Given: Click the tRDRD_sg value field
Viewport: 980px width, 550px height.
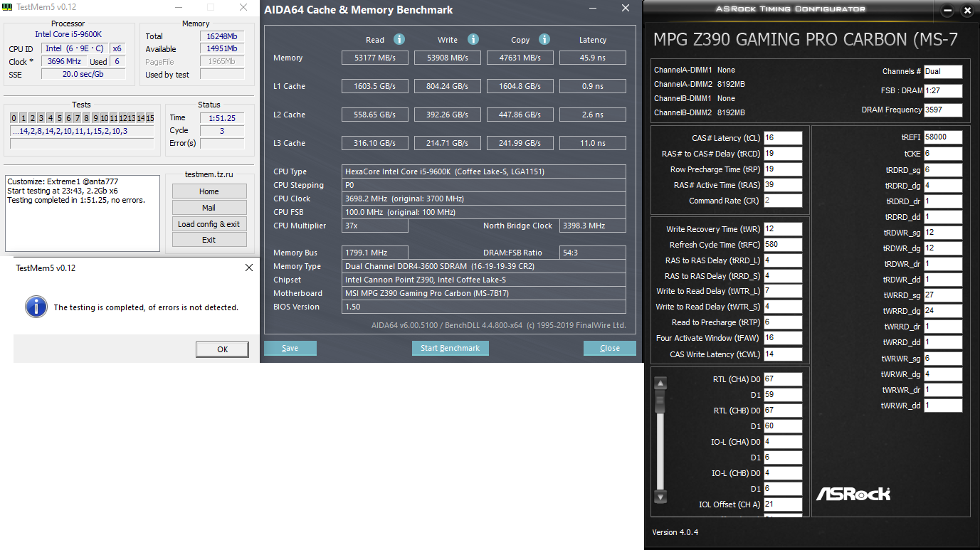Looking at the screenshot, I should coord(943,170).
